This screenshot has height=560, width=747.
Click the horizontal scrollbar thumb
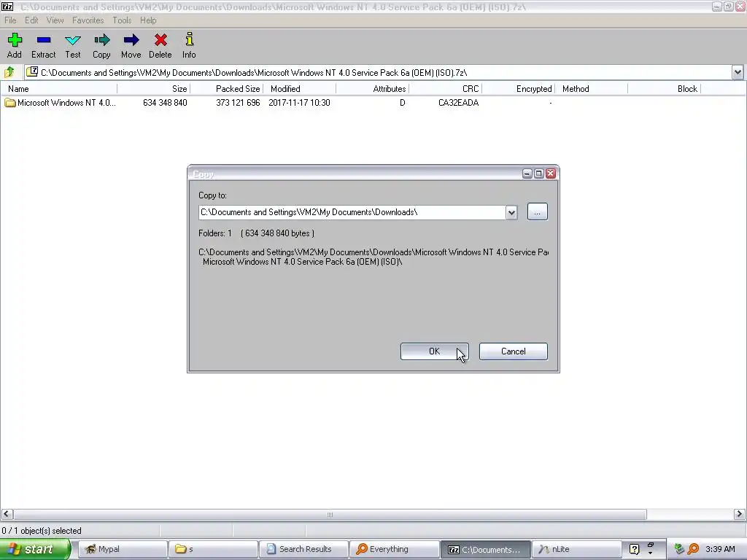click(330, 514)
